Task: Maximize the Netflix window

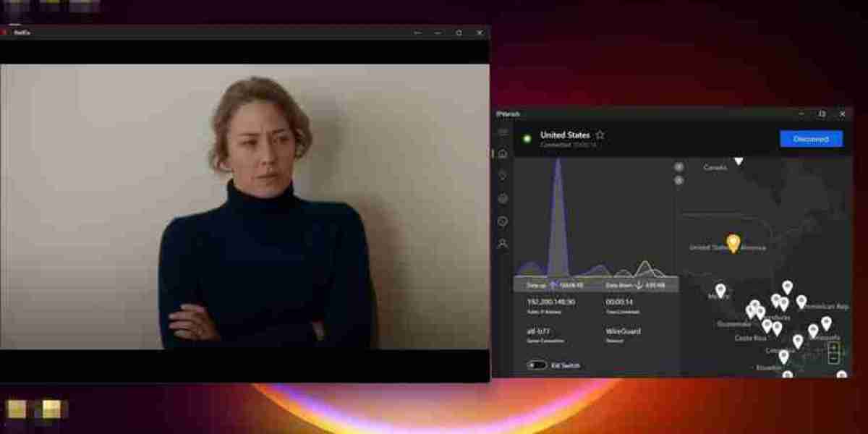Action: [x=459, y=33]
